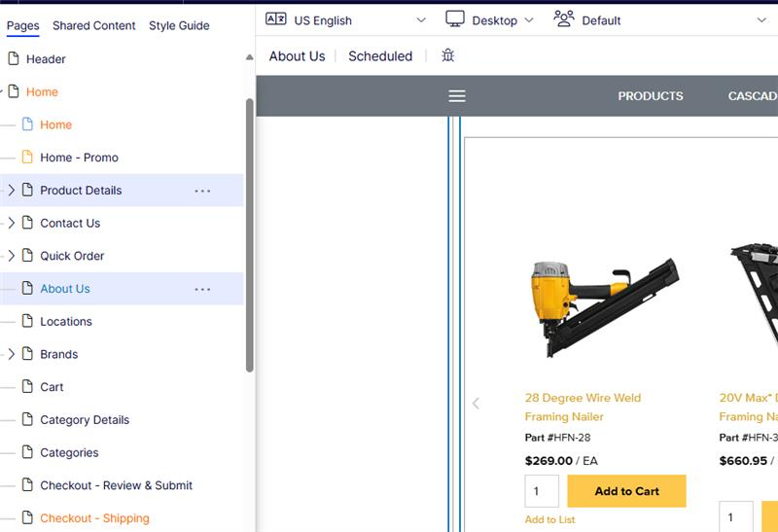Click the desktop monitor device icon

pos(455,19)
